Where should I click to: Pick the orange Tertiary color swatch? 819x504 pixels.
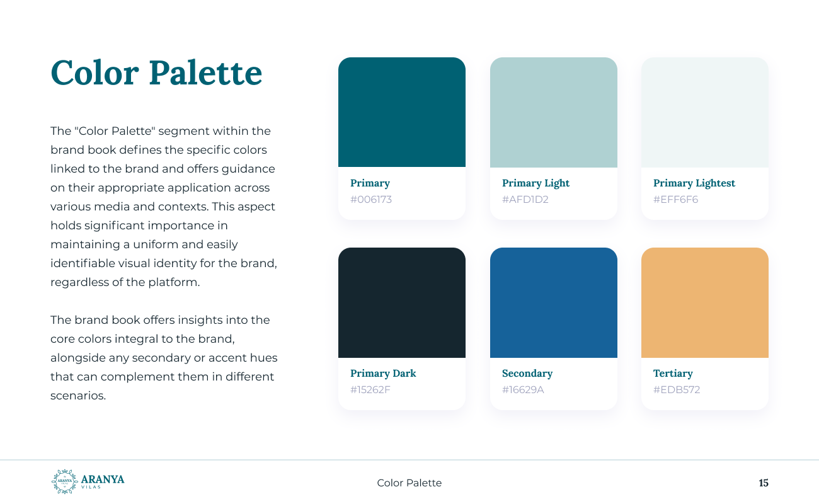[704, 302]
